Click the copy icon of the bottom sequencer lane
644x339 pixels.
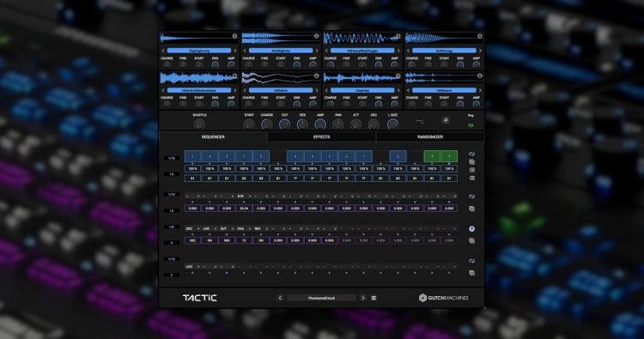[471, 273]
